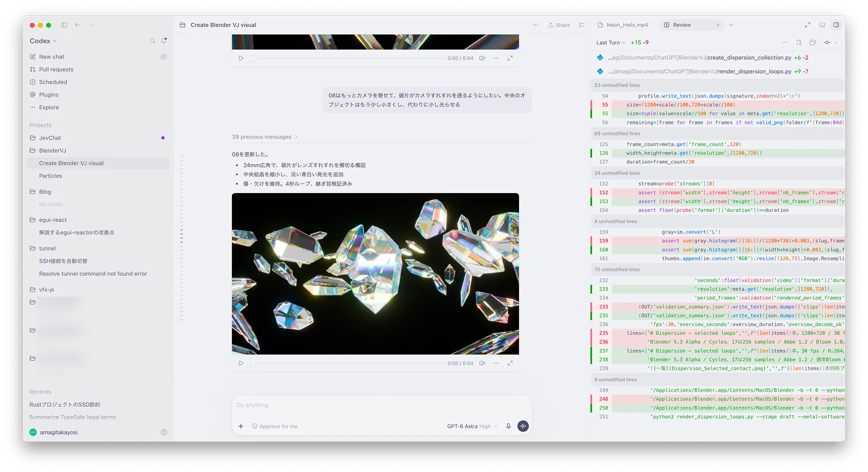Viewport: 868px width, 472px height.
Task: Open the diff options ellipsis menu
Action: [785, 42]
